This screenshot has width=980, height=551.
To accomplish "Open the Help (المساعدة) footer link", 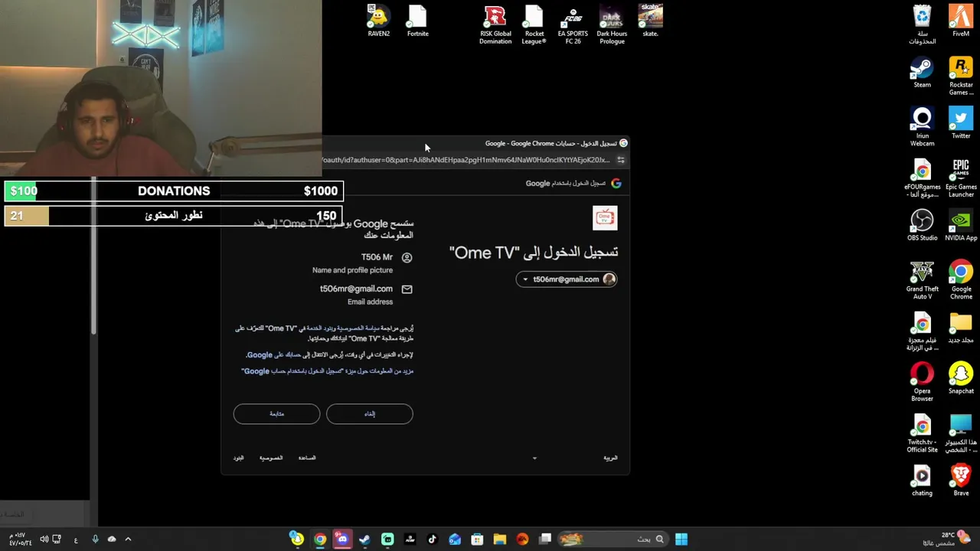I will point(307,458).
